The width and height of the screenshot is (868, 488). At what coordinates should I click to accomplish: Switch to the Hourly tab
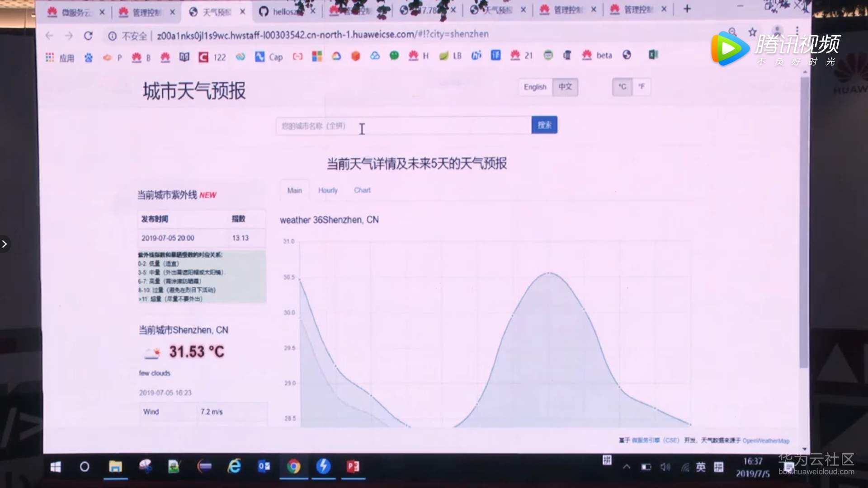click(x=328, y=190)
